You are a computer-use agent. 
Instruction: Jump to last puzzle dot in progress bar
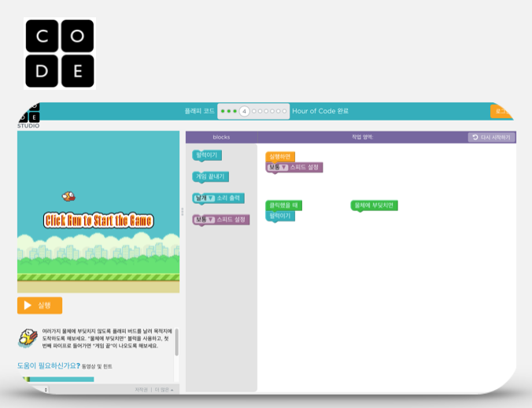tap(284, 111)
